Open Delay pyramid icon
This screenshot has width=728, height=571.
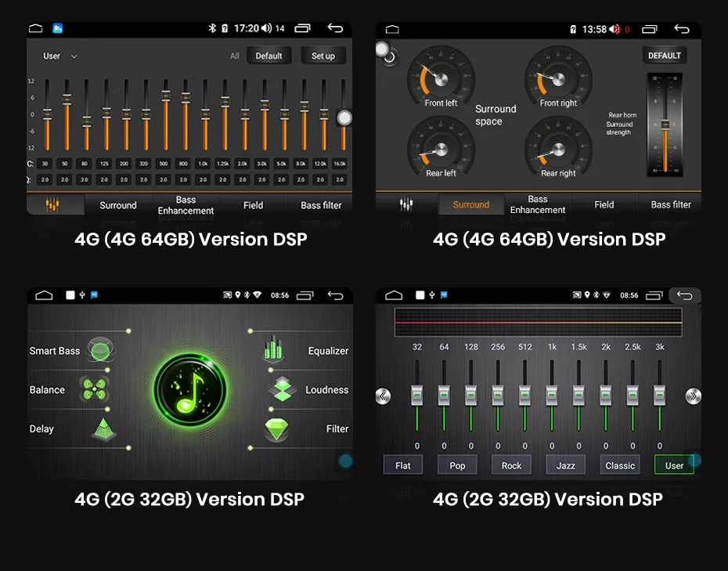(104, 428)
